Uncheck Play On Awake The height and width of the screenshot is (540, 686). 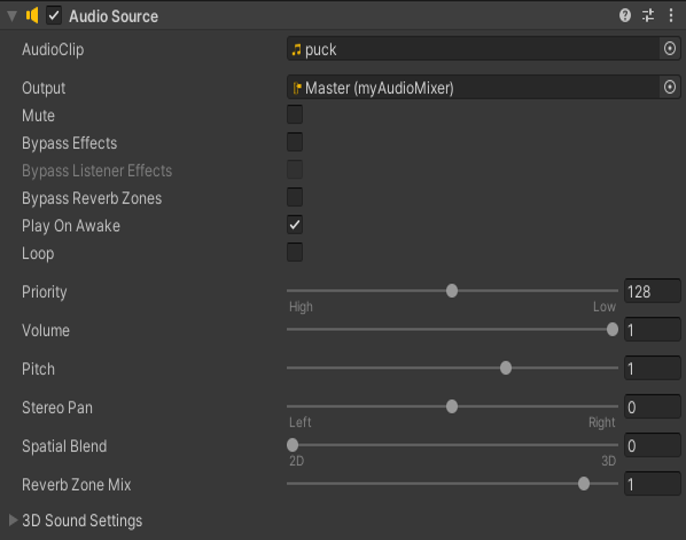tap(295, 225)
